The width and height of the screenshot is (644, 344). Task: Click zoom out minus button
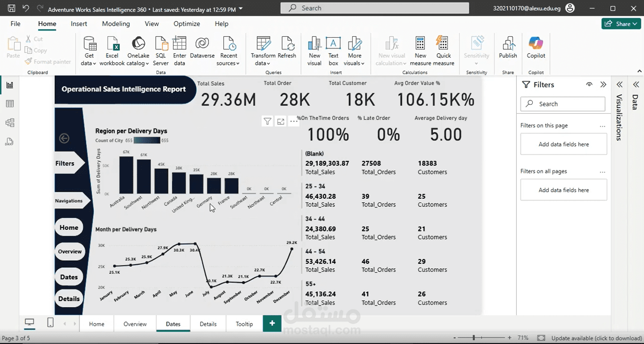coord(454,338)
